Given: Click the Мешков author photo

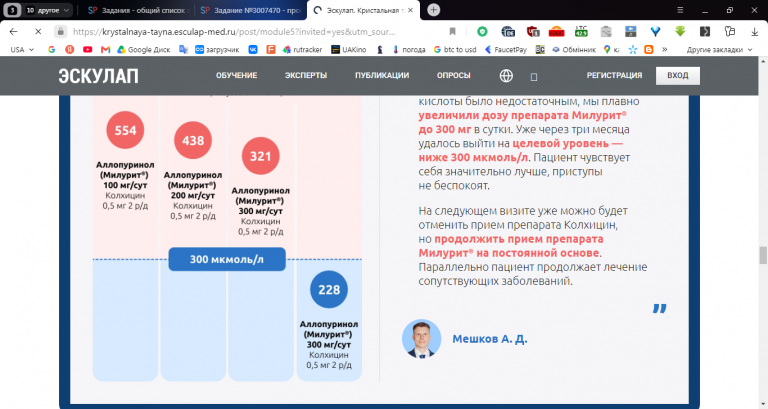Looking at the screenshot, I should click(422, 339).
